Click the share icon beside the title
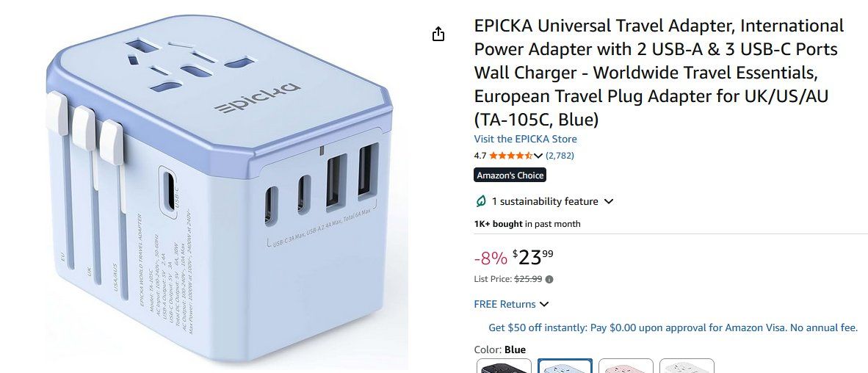 (x=438, y=35)
